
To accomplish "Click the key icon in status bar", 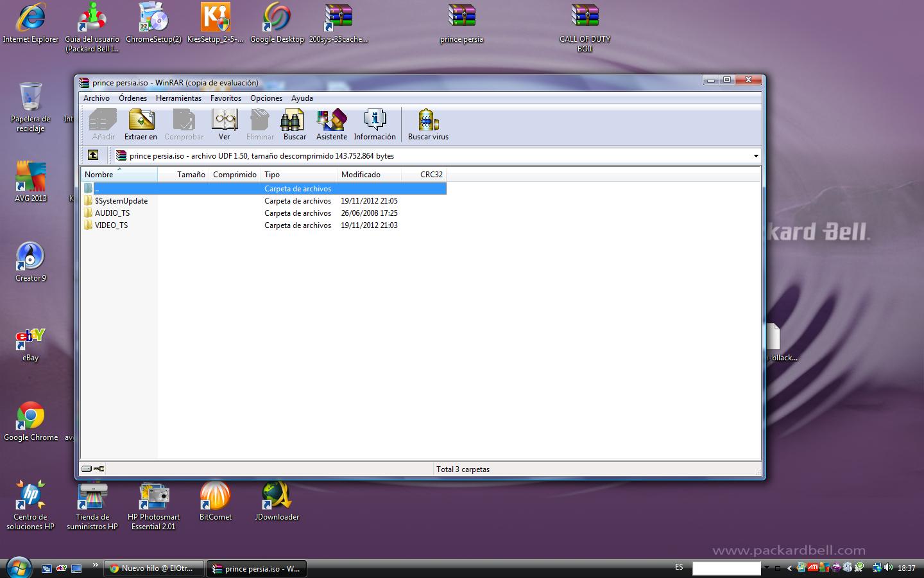I will pos(99,469).
